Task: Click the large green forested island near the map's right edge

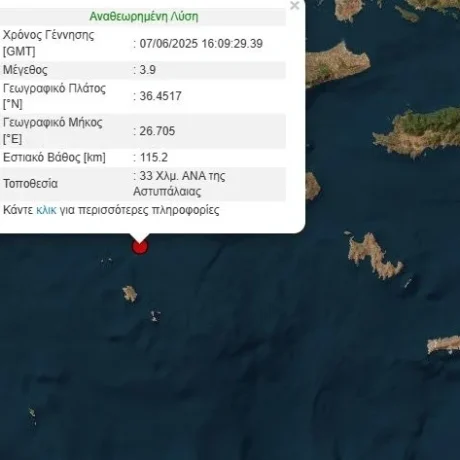Action: [x=418, y=132]
